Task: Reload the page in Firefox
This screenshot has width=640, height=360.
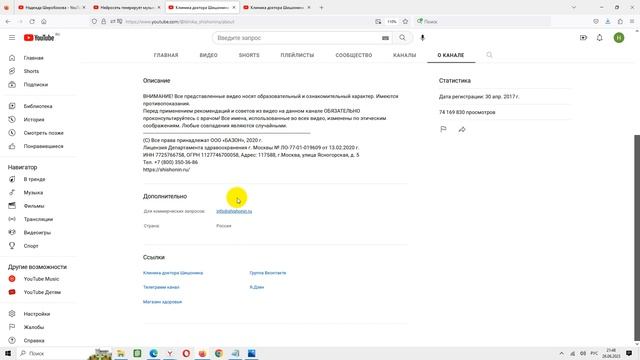Action: (32, 22)
